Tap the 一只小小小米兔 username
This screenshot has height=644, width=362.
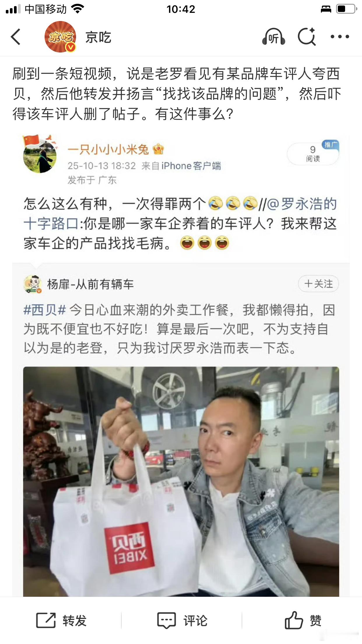click(108, 149)
